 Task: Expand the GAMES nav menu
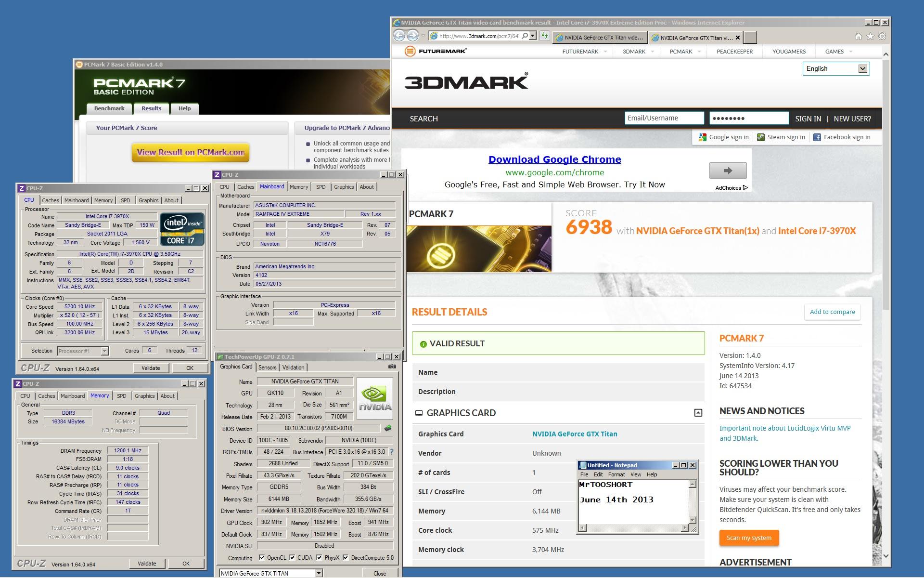(851, 52)
